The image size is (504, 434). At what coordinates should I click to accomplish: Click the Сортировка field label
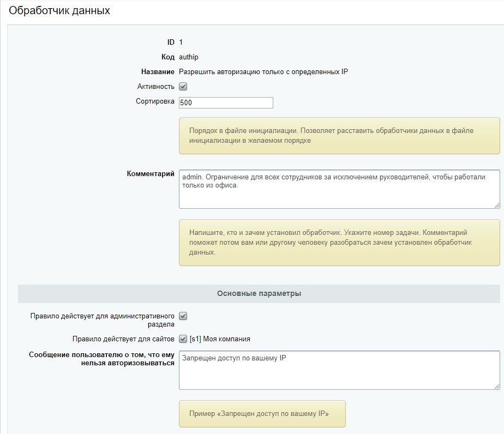click(155, 101)
